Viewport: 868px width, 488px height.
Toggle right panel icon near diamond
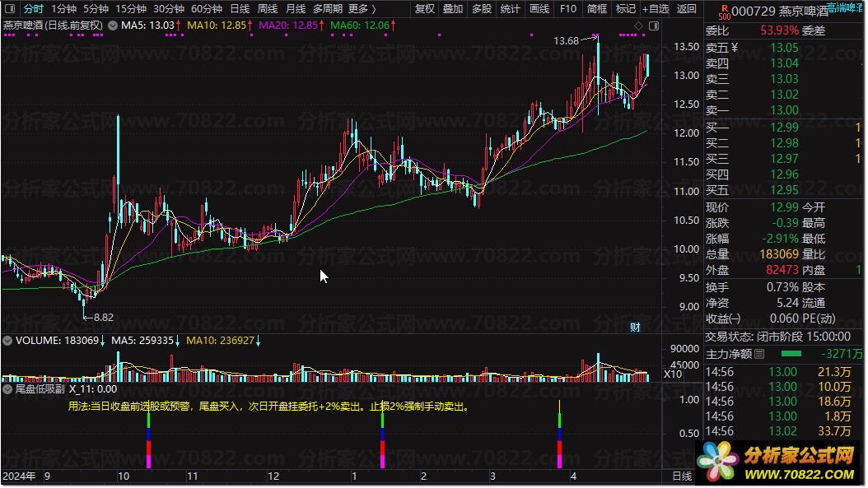coord(654,26)
